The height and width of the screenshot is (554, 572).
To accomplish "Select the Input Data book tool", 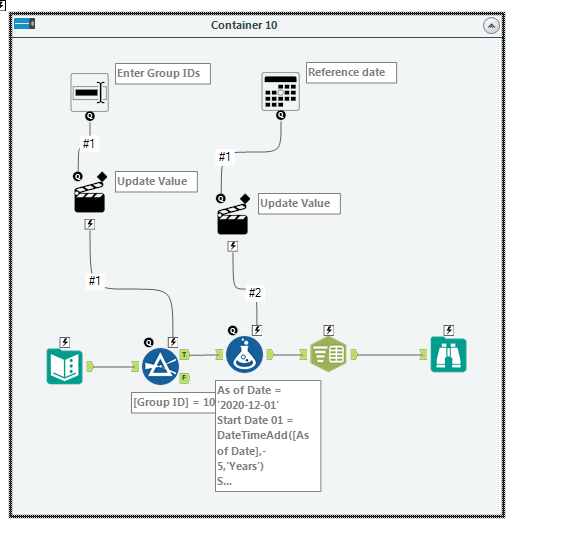I will (x=65, y=367).
